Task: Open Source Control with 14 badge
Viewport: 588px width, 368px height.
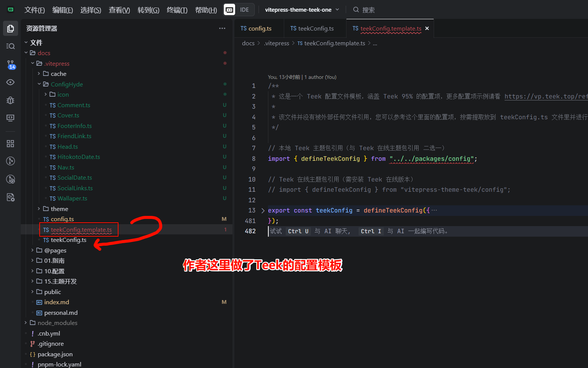Action: (x=11, y=65)
